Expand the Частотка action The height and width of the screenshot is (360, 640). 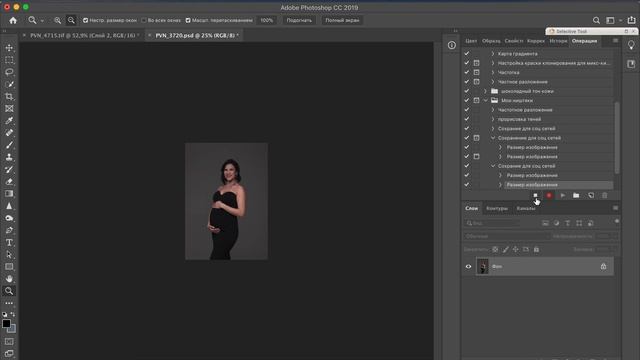point(493,72)
